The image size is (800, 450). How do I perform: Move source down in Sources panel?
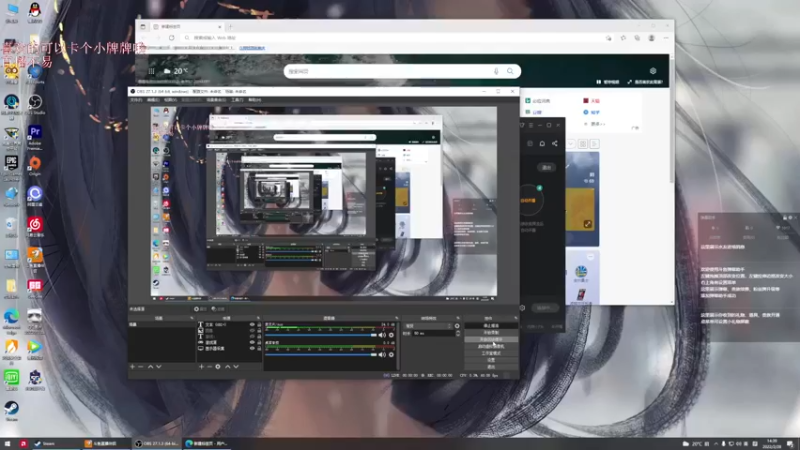pos(236,367)
